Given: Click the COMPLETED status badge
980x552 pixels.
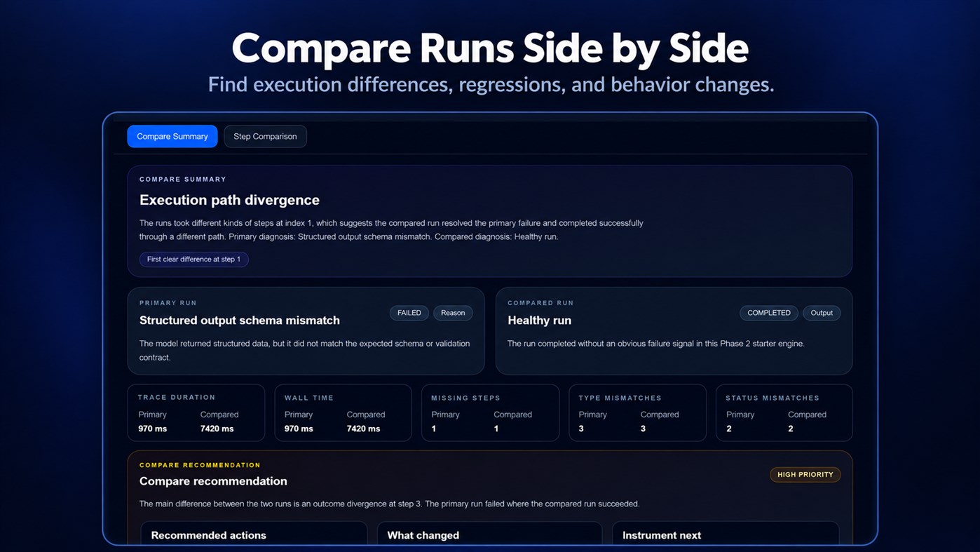Looking at the screenshot, I should coord(769,313).
